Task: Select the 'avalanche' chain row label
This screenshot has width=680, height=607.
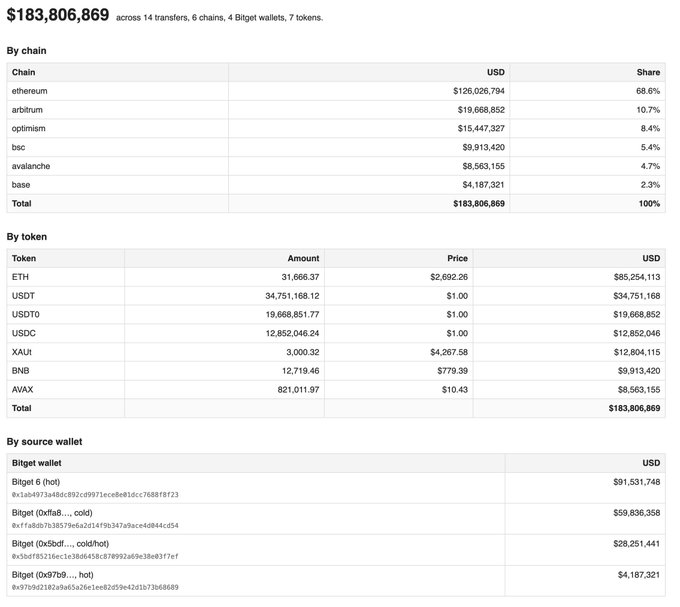Action: (31, 166)
